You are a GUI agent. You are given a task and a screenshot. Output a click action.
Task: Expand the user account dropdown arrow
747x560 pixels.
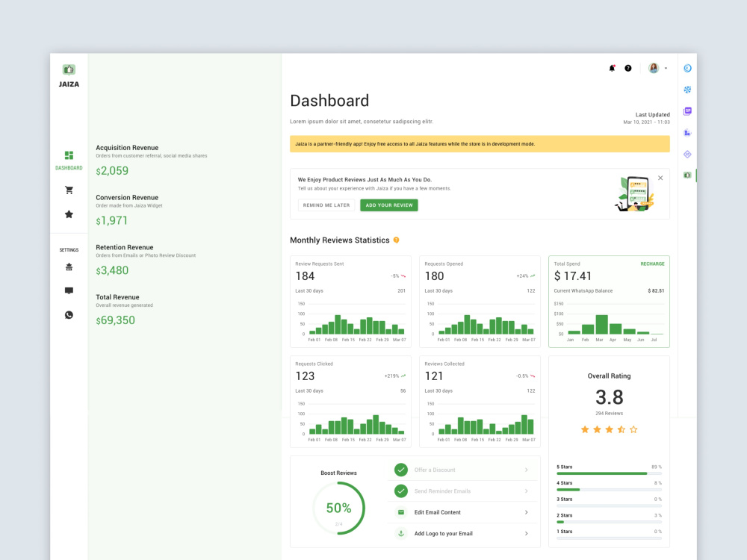666,68
